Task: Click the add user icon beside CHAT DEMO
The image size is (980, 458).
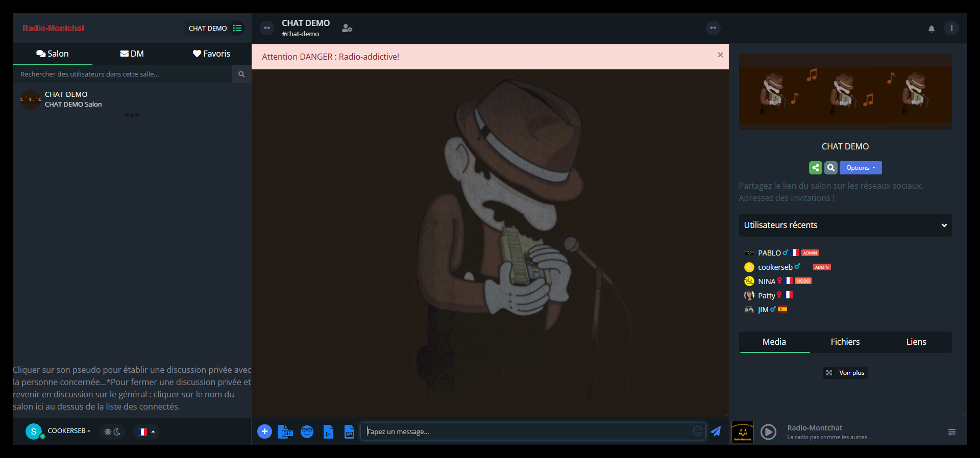Action: tap(347, 29)
